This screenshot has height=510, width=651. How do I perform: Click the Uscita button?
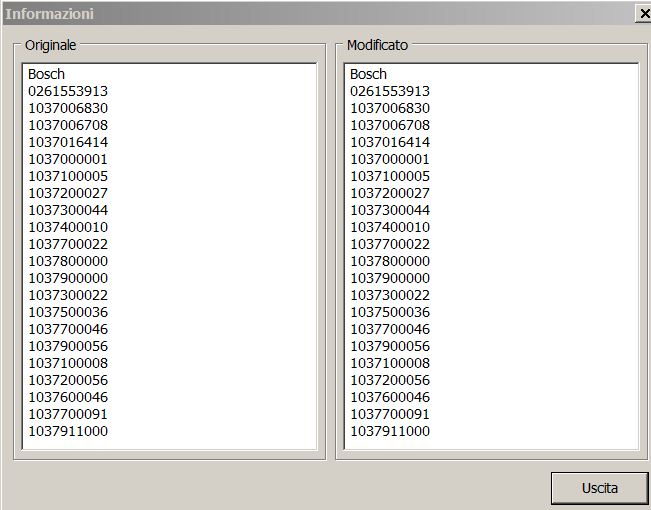point(599,488)
